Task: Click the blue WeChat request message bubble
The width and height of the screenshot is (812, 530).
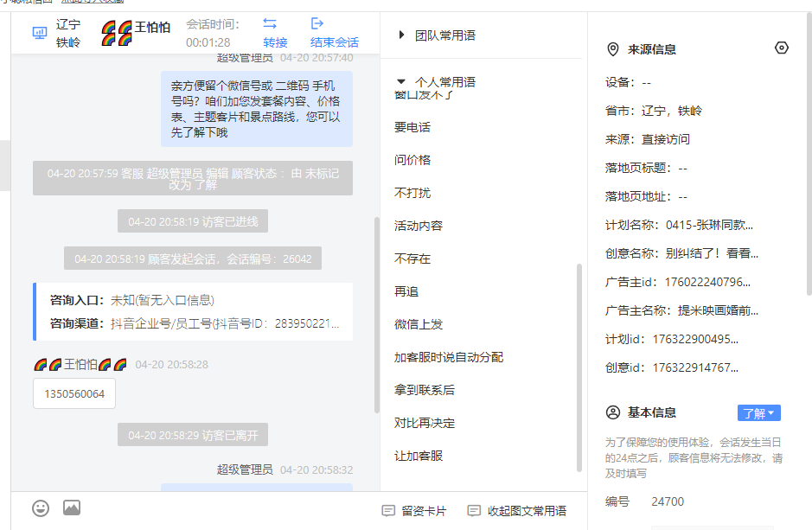Action: 256,109
